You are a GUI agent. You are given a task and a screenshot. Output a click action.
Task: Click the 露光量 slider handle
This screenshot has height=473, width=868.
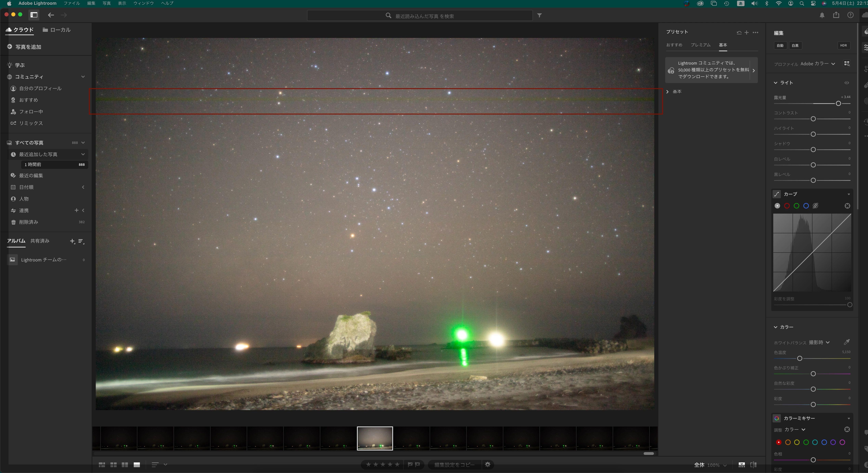click(838, 104)
